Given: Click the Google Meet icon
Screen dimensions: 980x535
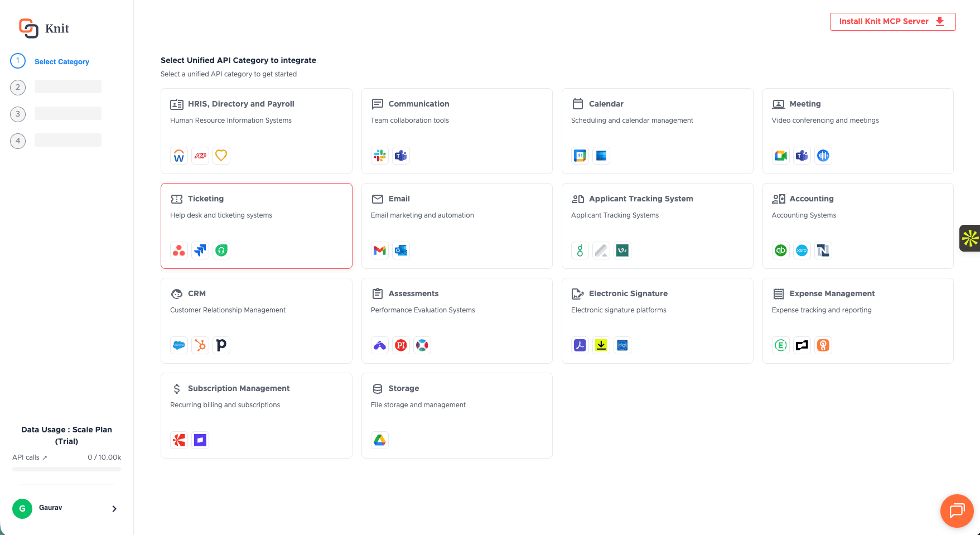Looking at the screenshot, I should pyautogui.click(x=781, y=156).
